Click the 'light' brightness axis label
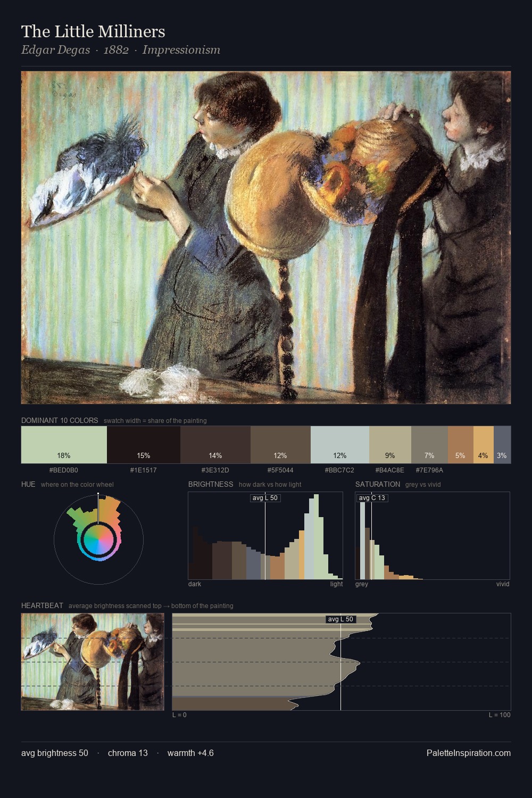The width and height of the screenshot is (532, 798). click(337, 584)
